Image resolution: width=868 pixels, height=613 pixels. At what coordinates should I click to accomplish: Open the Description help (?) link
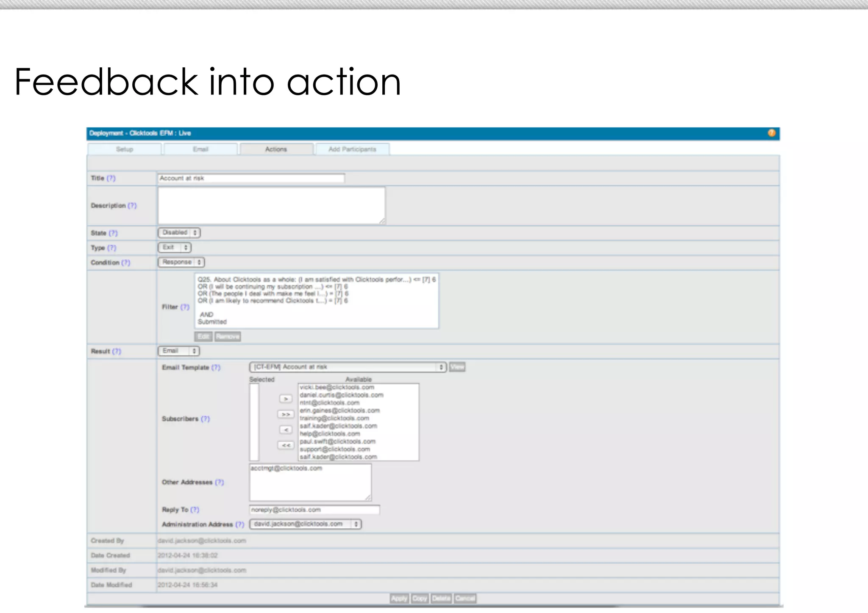pos(132,205)
